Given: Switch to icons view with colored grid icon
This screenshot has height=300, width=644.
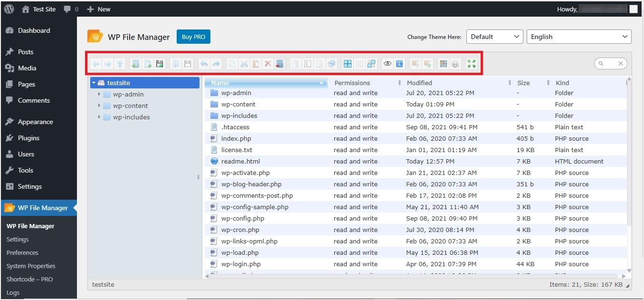Looking at the screenshot, I should point(443,64).
